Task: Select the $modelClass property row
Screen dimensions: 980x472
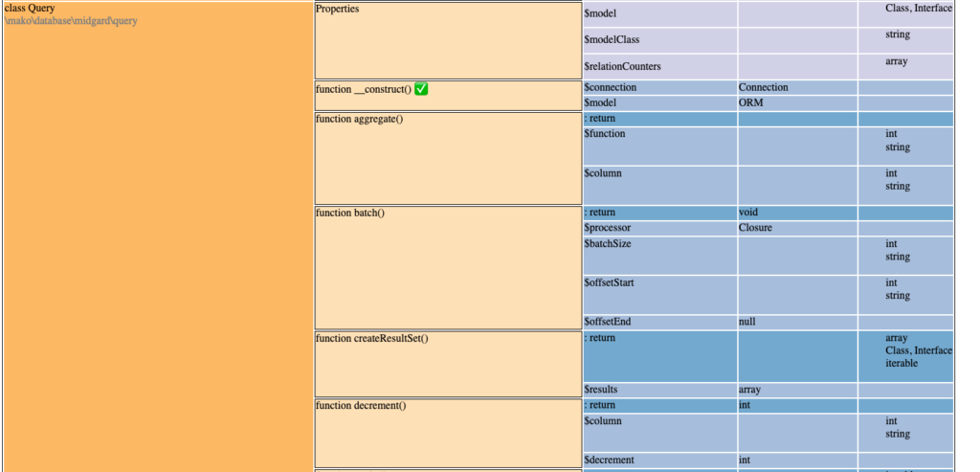Action: [x=612, y=40]
